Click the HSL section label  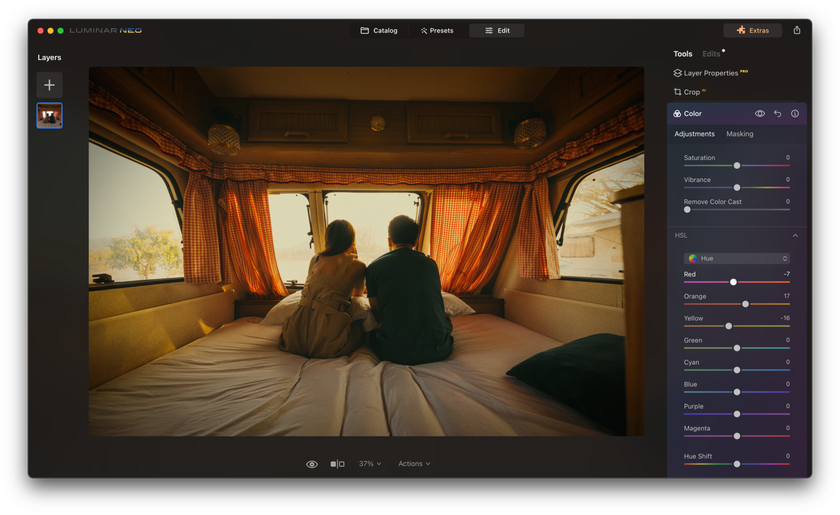point(681,236)
